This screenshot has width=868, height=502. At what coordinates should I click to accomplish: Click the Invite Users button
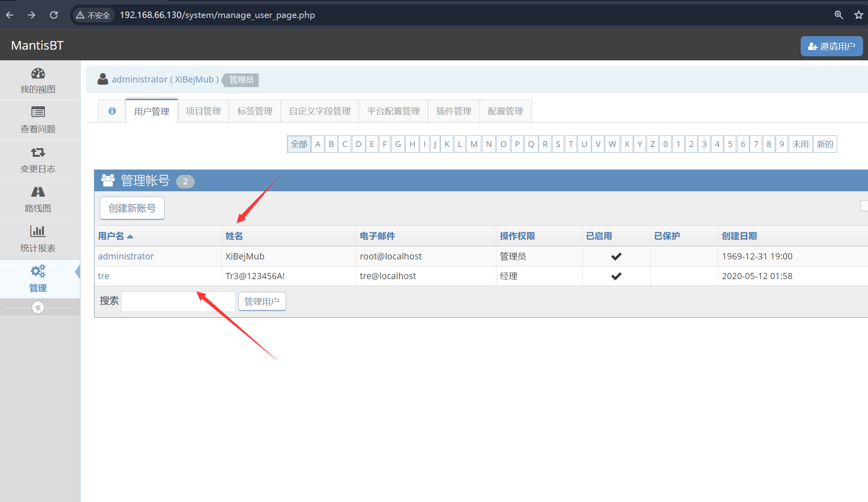pyautogui.click(x=831, y=46)
